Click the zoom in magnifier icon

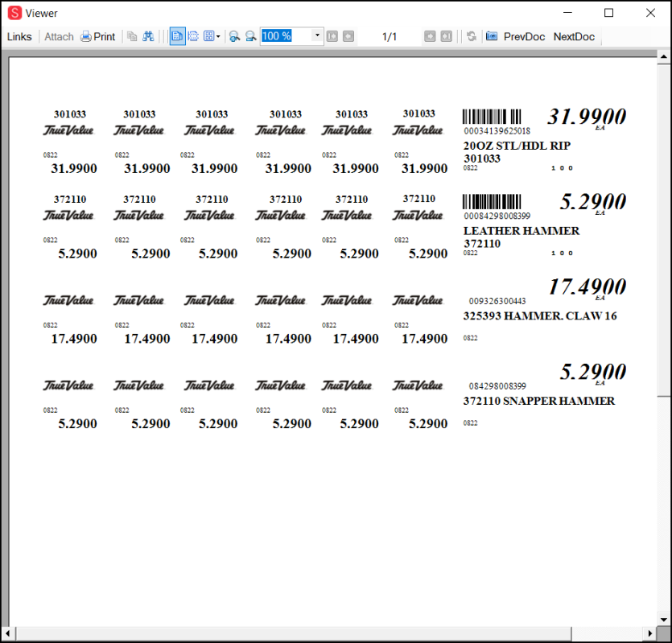tap(234, 36)
